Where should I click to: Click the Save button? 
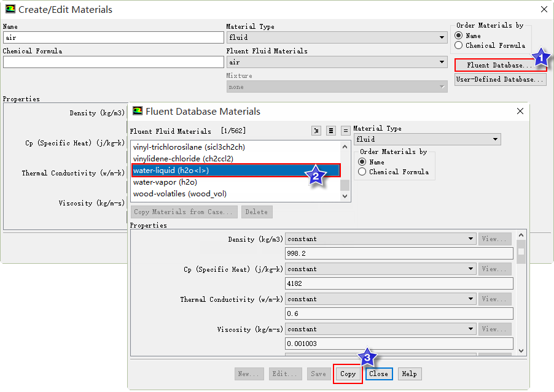pos(318,374)
